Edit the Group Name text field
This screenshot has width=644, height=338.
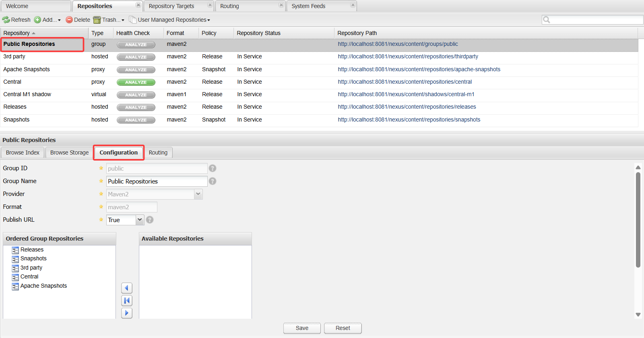point(157,181)
